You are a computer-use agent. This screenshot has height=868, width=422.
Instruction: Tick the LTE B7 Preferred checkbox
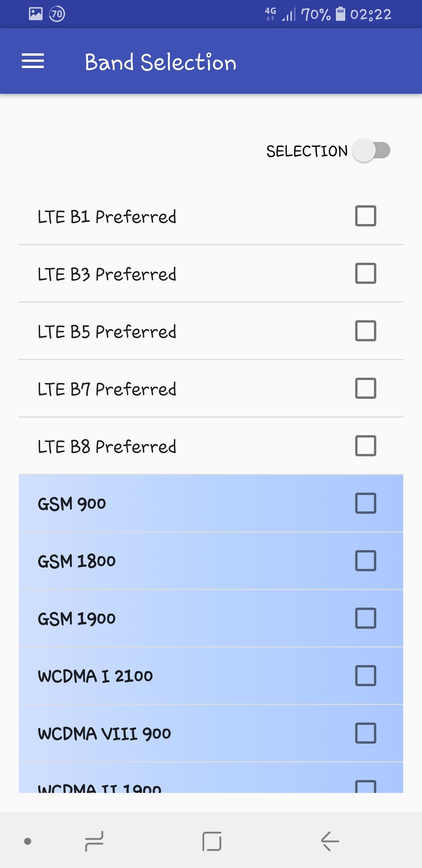point(365,388)
